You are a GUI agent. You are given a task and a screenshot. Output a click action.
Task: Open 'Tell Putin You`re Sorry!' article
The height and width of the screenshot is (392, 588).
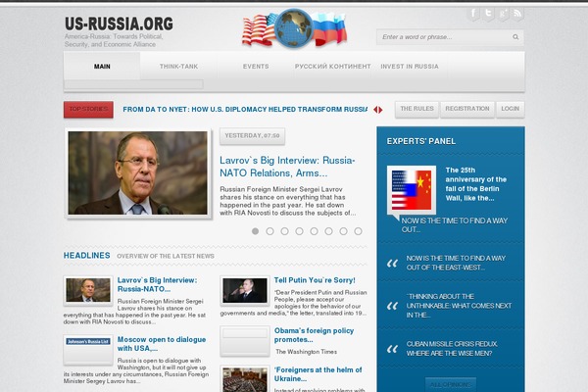315,280
